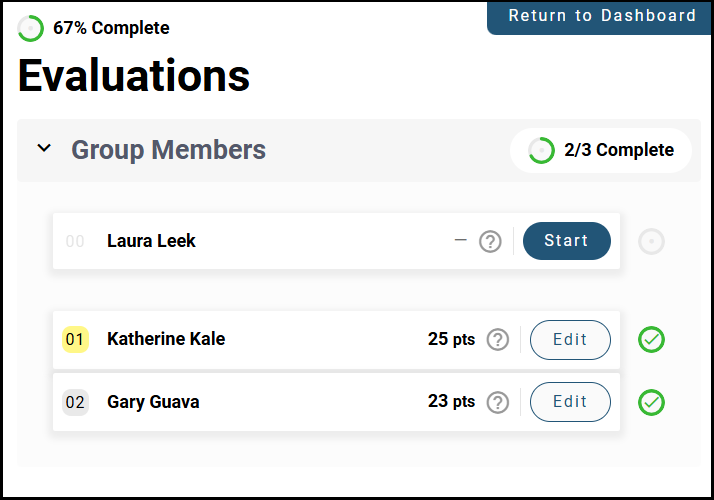Click the Group Members section header
714x500 pixels.
pyautogui.click(x=168, y=150)
